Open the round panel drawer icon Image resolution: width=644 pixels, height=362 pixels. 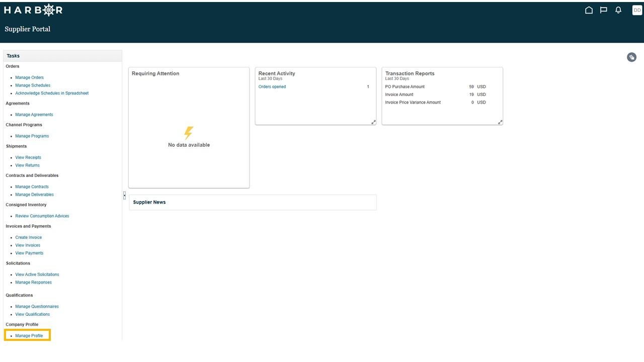(632, 57)
